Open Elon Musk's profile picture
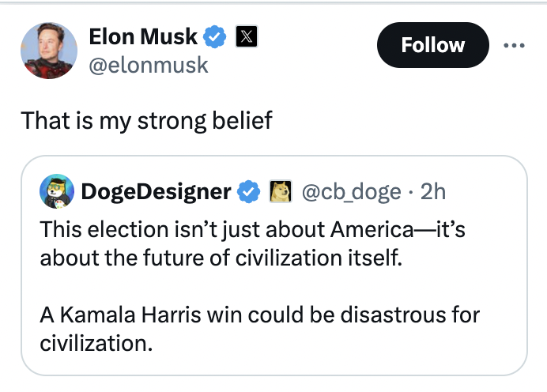Image resolution: width=547 pixels, height=392 pixels. coord(49,51)
